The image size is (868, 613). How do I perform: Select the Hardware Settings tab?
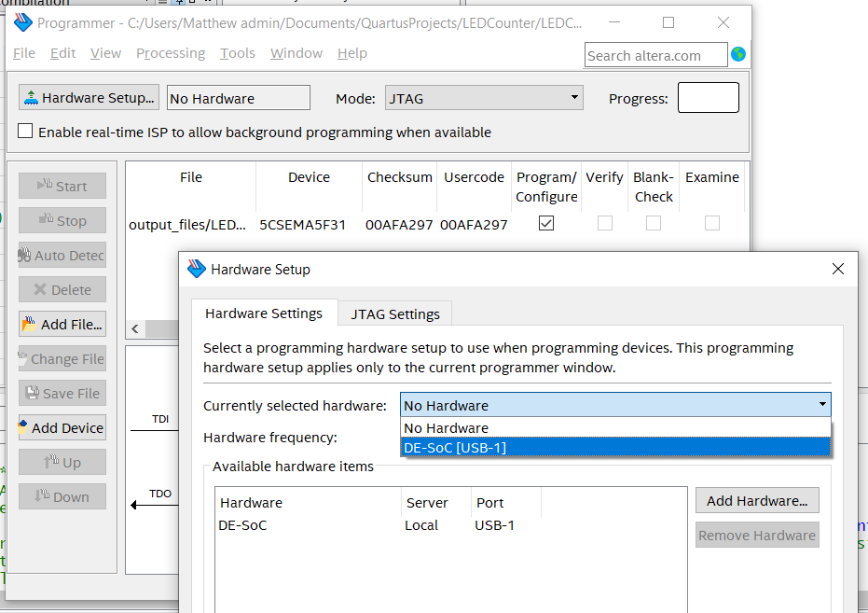264,313
